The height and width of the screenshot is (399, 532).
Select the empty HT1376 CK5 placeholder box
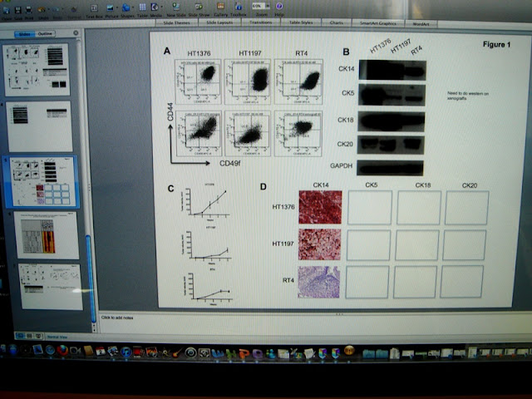pyautogui.click(x=370, y=207)
